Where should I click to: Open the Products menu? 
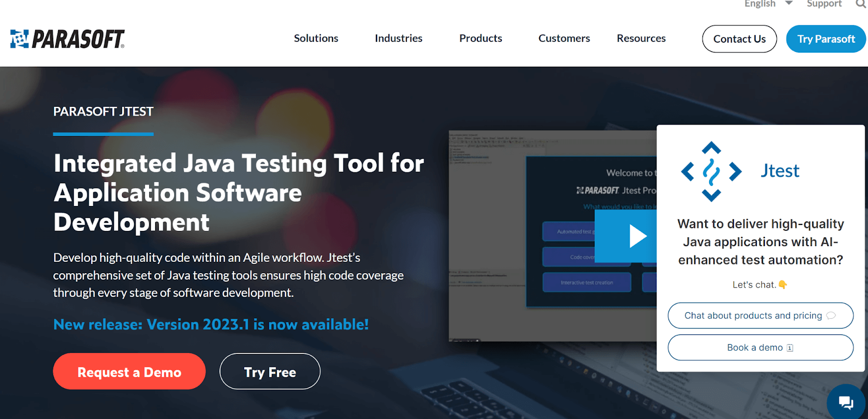(481, 38)
